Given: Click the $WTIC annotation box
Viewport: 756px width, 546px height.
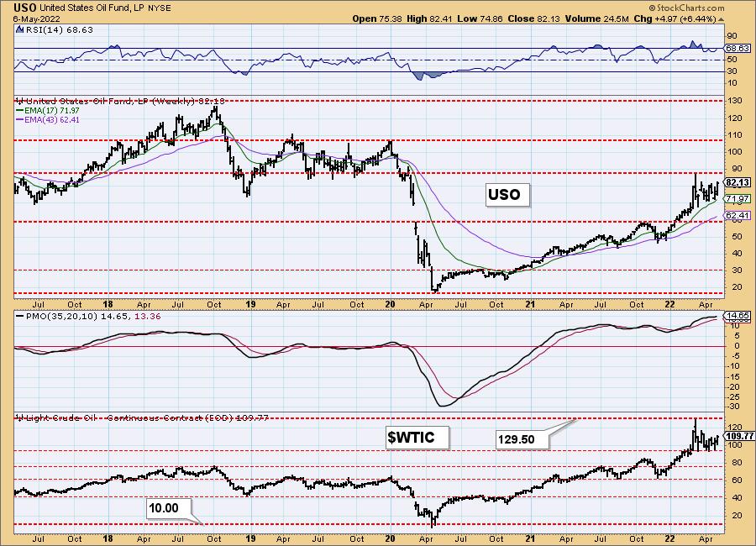Looking at the screenshot, I should pos(417,438).
